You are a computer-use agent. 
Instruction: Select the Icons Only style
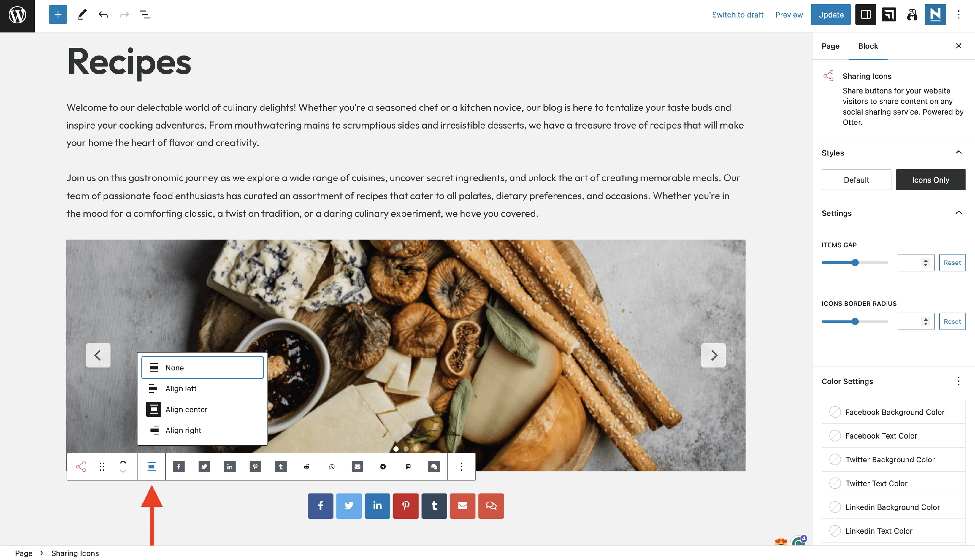930,180
